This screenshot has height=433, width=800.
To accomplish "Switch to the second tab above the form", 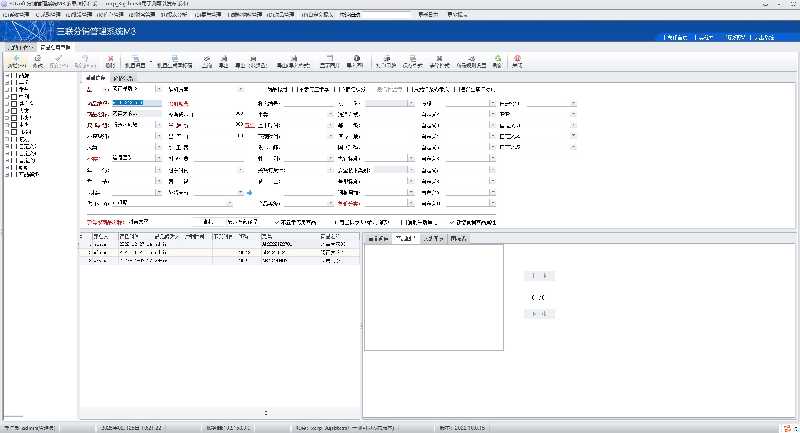I will tap(124, 77).
